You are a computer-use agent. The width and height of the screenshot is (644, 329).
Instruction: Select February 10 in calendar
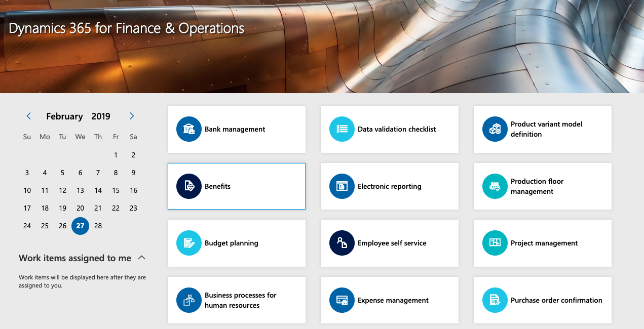tap(27, 190)
